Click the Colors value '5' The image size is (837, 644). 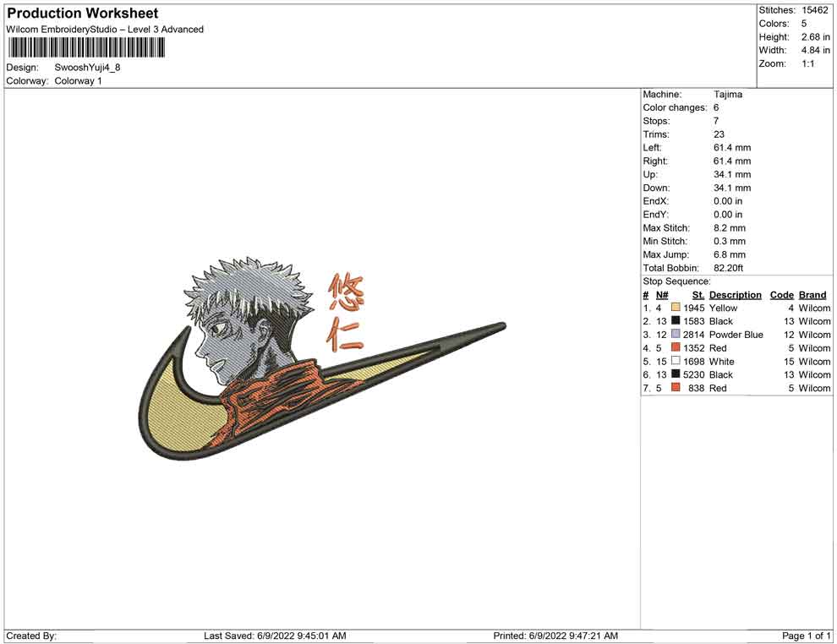804,24
